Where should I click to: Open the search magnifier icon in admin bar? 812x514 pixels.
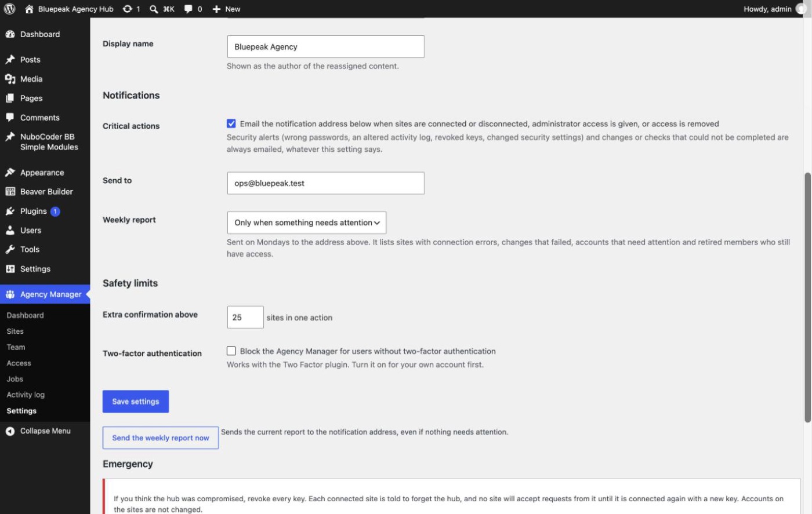click(x=154, y=9)
